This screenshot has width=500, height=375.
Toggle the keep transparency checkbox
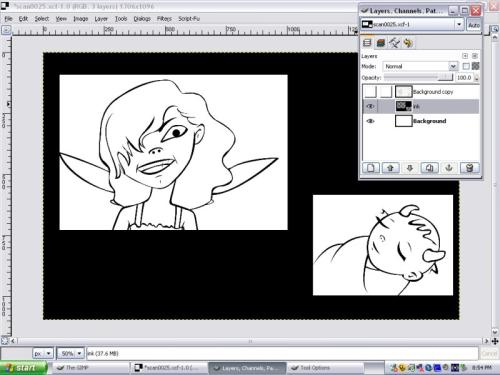pos(466,66)
